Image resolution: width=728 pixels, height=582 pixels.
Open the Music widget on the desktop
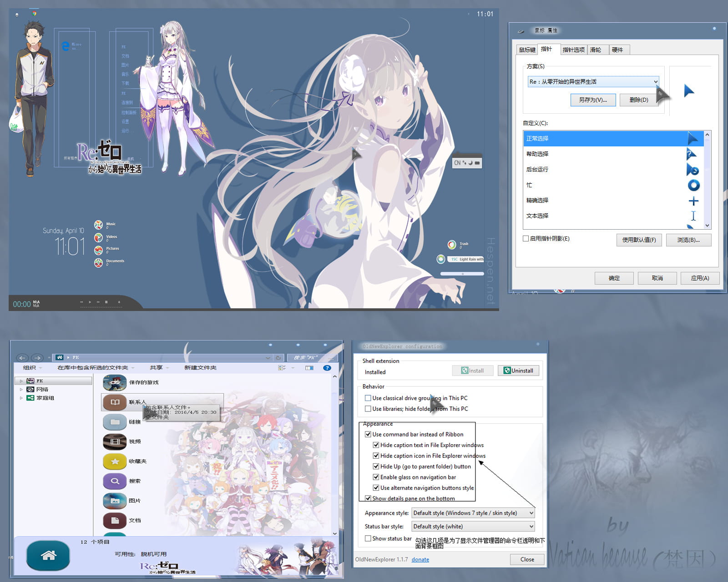[x=99, y=224]
